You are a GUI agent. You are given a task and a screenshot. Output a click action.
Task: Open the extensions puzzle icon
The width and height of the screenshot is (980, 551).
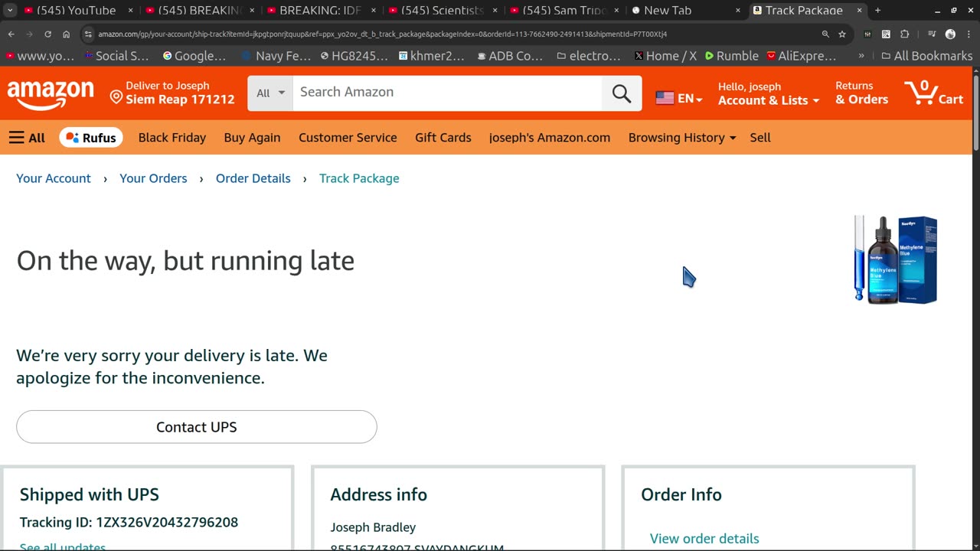pyautogui.click(x=904, y=34)
